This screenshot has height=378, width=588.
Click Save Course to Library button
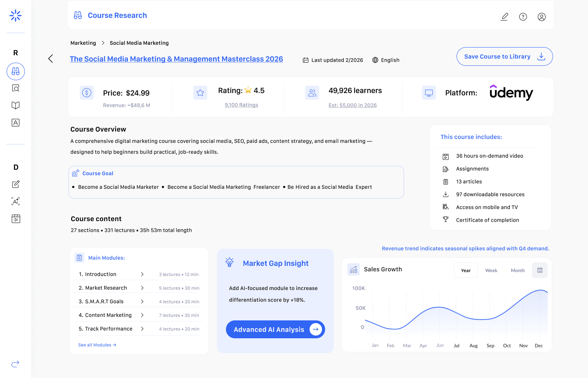click(x=505, y=56)
